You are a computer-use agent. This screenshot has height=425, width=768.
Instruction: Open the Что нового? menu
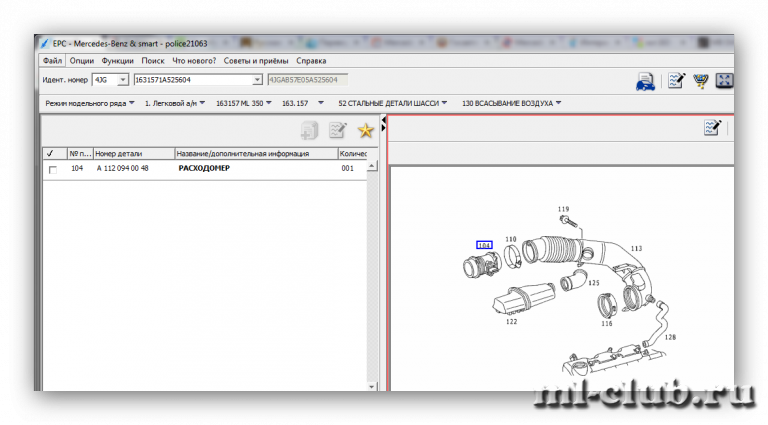coord(194,61)
